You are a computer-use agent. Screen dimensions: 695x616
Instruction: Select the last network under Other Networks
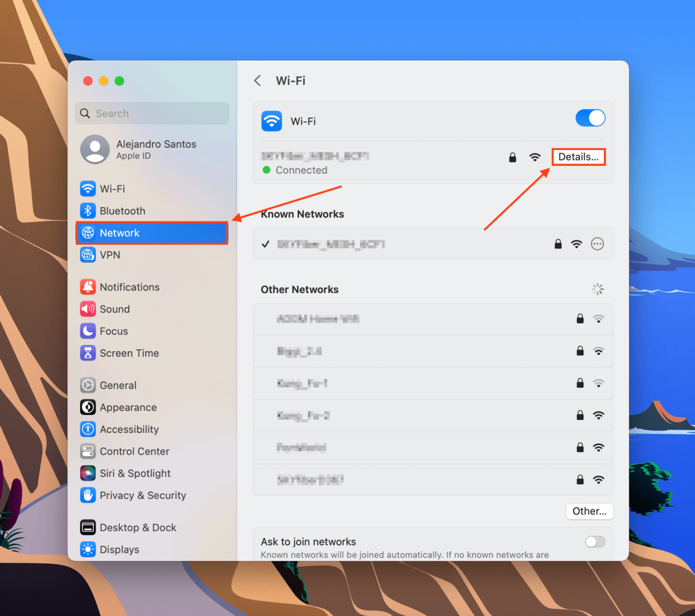(x=433, y=480)
